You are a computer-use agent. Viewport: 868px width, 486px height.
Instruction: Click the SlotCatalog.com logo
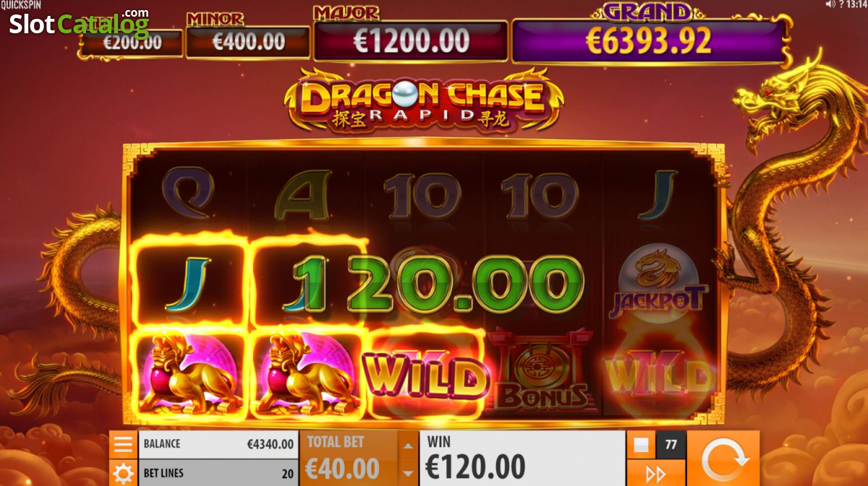(78, 22)
